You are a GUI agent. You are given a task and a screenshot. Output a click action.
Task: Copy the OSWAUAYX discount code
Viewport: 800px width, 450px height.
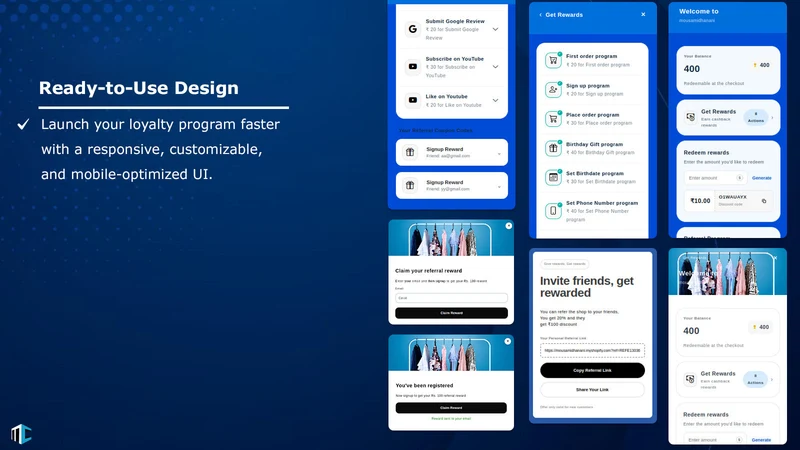tap(764, 201)
